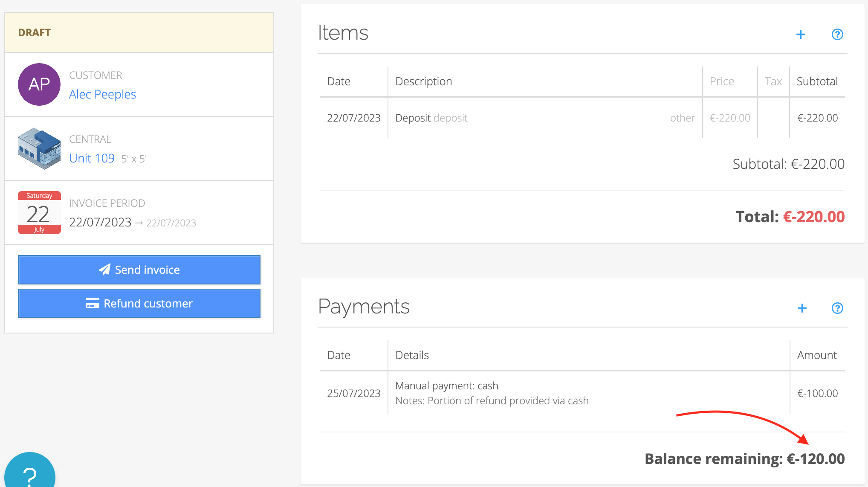
Task: Click the plus icon in Items section
Action: 801,35
